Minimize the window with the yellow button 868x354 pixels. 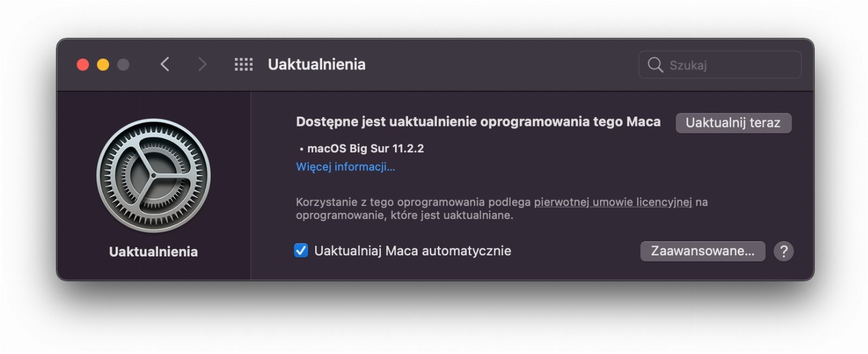pos(103,65)
